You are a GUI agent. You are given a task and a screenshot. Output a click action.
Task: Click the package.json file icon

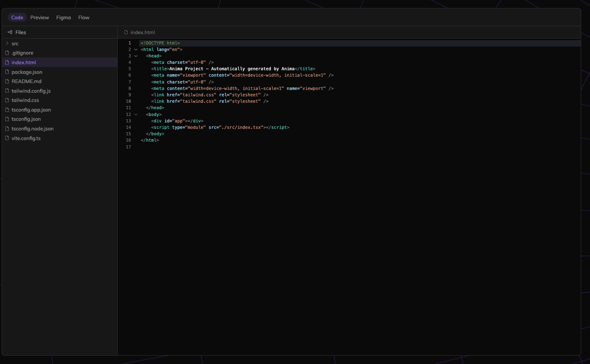tap(7, 72)
